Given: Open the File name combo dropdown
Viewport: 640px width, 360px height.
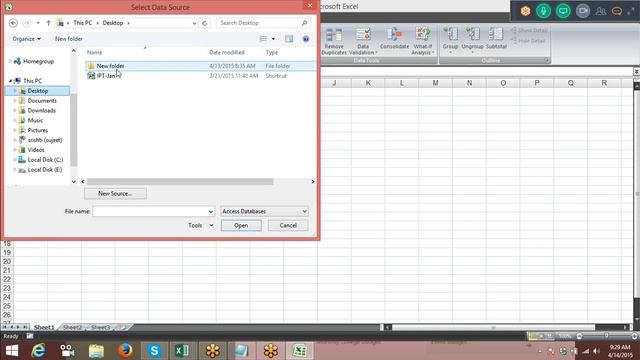Looking at the screenshot, I should coord(211,211).
